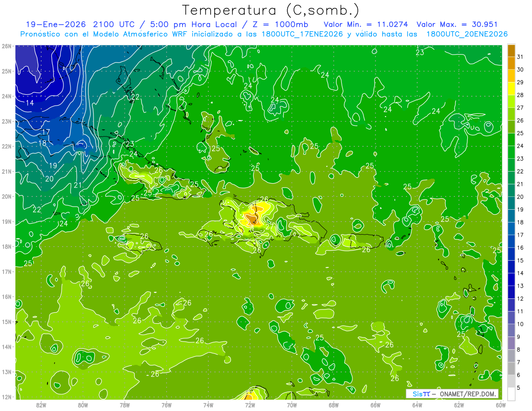Click Valor Min. = 11.0274 text
Image resolution: width=532 pixels, height=411 pixels.
pos(366,24)
